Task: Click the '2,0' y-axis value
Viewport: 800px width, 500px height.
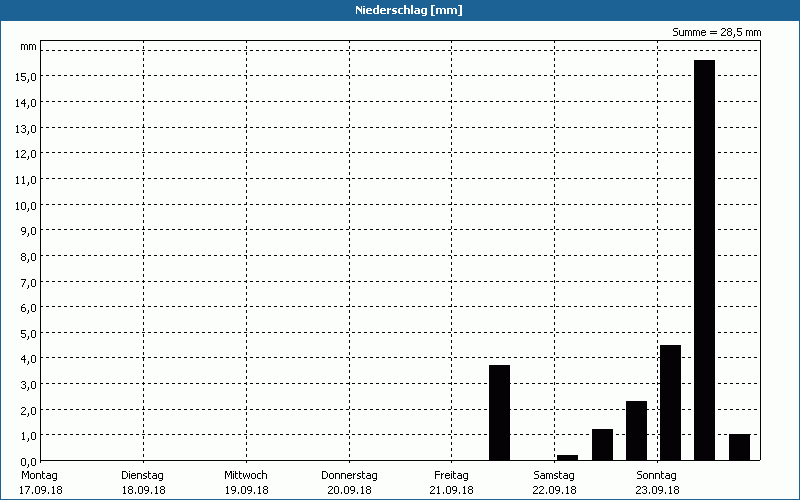Action: click(x=28, y=411)
